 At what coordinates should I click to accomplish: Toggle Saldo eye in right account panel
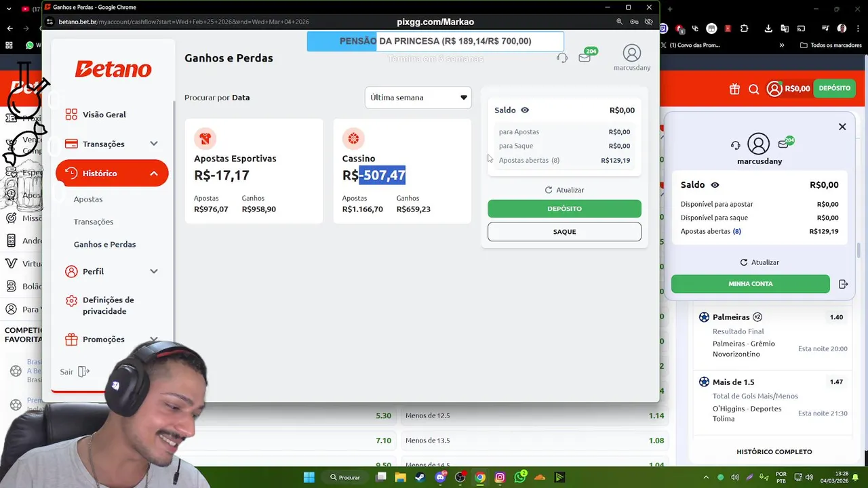[x=715, y=185]
